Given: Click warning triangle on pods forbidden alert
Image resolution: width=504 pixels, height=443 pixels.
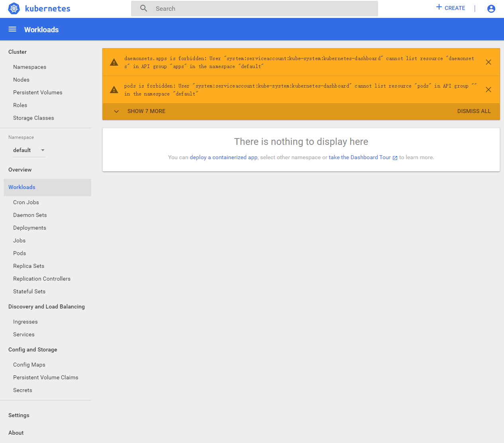Looking at the screenshot, I should point(114,90).
